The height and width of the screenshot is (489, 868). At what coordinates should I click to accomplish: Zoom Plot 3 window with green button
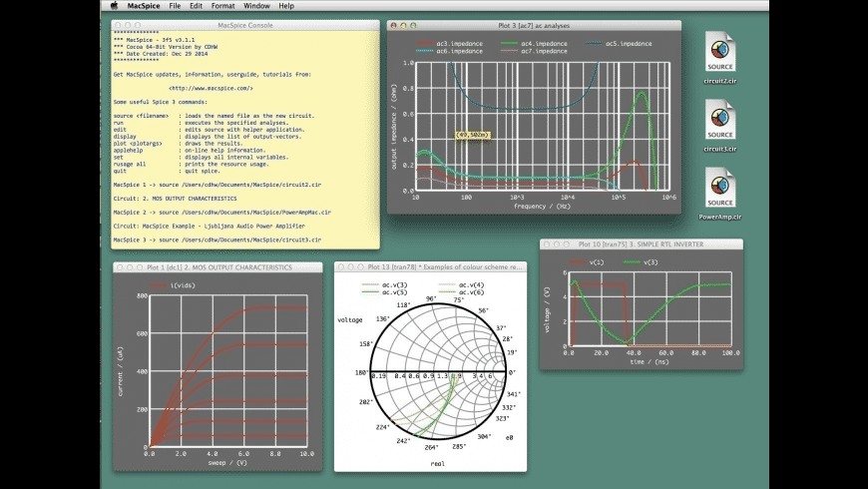[413, 26]
